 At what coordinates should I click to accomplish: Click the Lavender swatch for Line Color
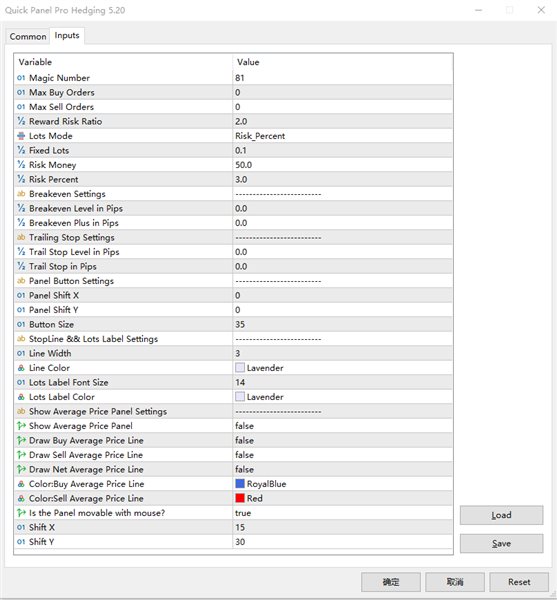240,368
